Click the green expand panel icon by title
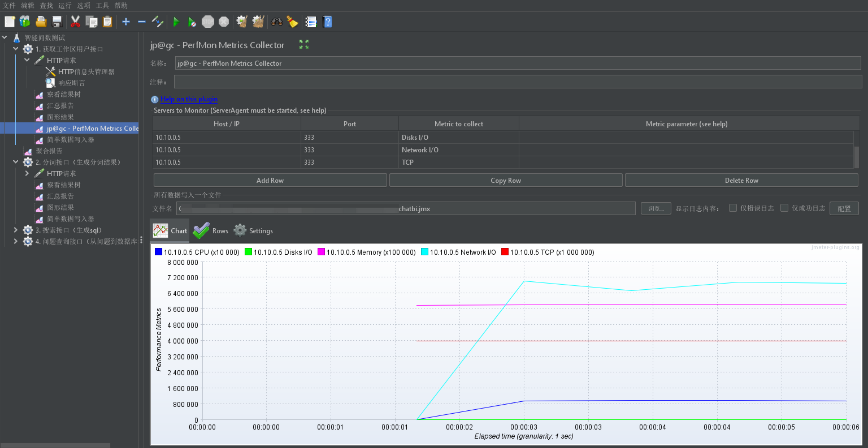This screenshot has width=868, height=448. point(304,44)
